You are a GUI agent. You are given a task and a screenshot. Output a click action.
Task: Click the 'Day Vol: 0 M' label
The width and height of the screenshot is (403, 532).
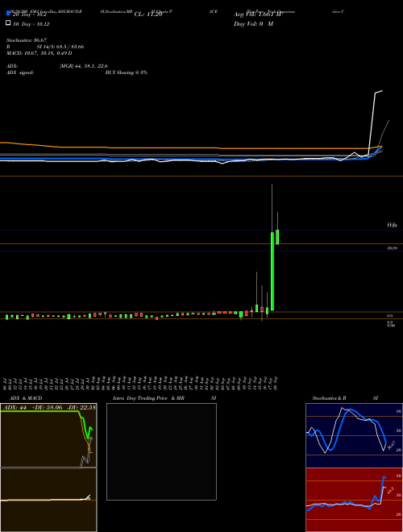coord(253,24)
